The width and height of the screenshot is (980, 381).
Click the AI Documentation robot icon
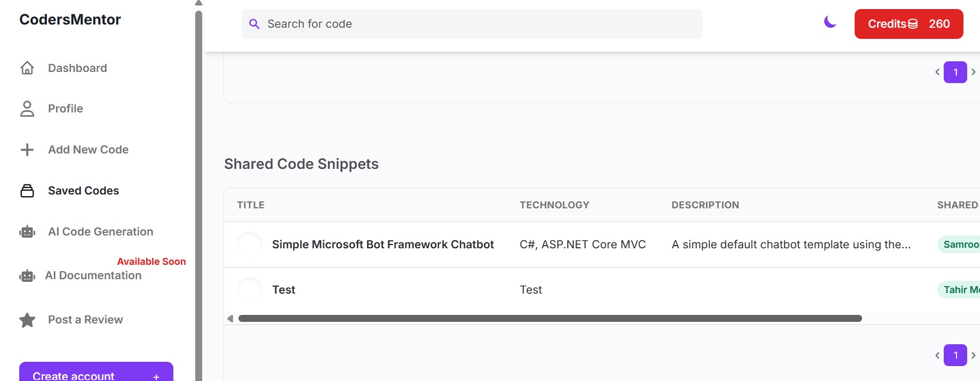click(27, 276)
